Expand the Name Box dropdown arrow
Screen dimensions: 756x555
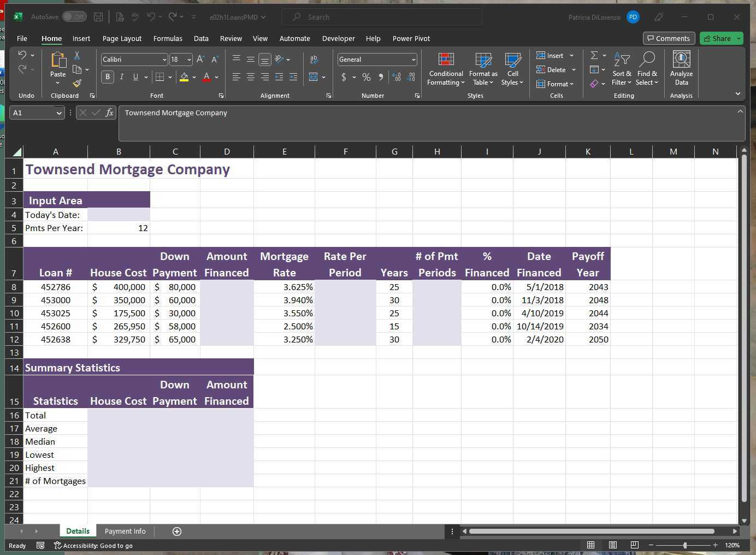[59, 113]
